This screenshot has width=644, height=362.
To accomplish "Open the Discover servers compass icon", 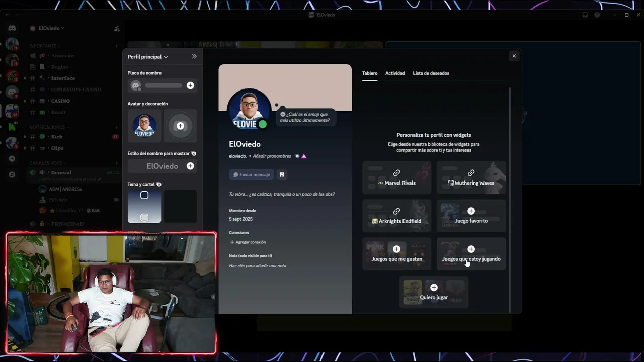I will [12, 175].
